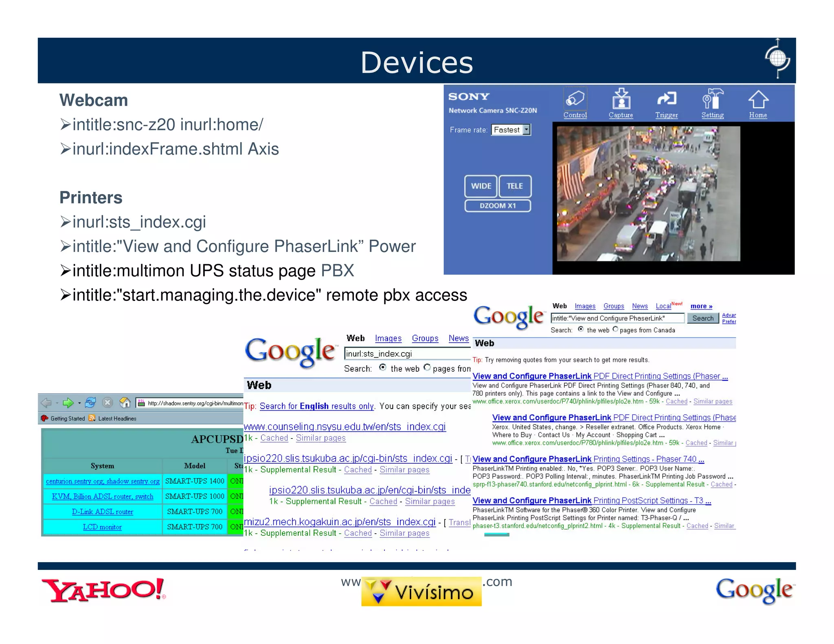834x644 pixels.
Task: Click 'more »' in Google tabs
Action: (701, 306)
